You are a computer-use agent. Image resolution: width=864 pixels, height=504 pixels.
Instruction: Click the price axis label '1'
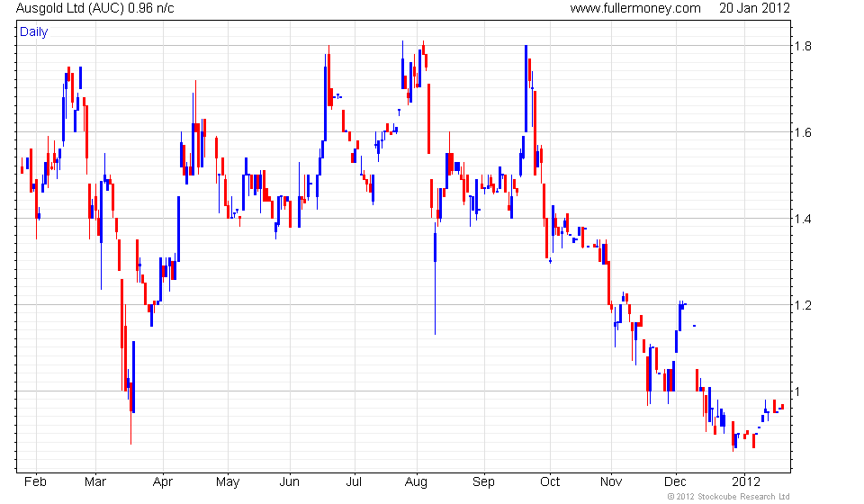point(796,391)
